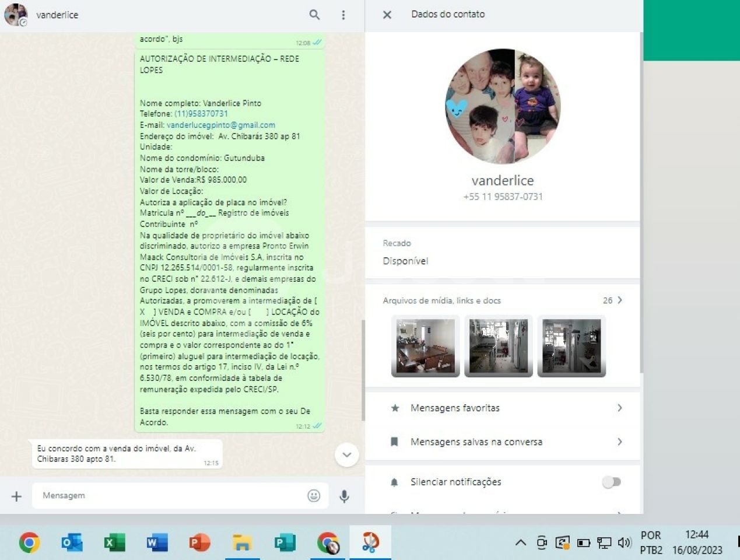Open search in the vanderlice chat
The image size is (740, 560).
click(314, 15)
